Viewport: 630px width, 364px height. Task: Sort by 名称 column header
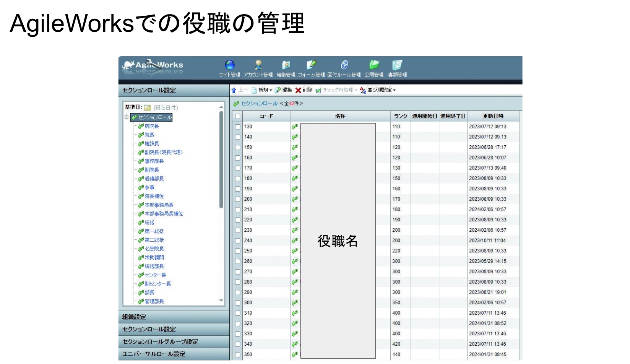[340, 116]
